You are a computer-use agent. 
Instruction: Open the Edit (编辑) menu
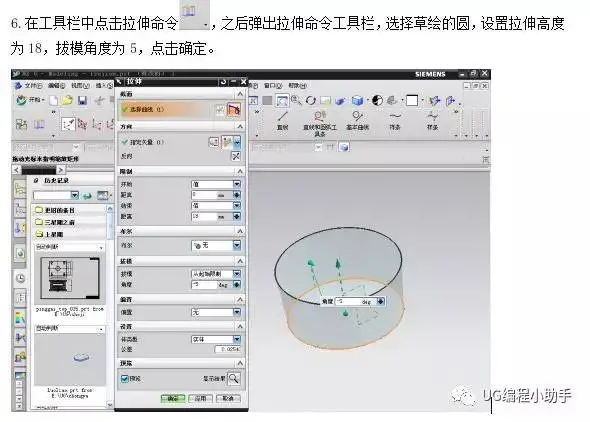point(56,86)
